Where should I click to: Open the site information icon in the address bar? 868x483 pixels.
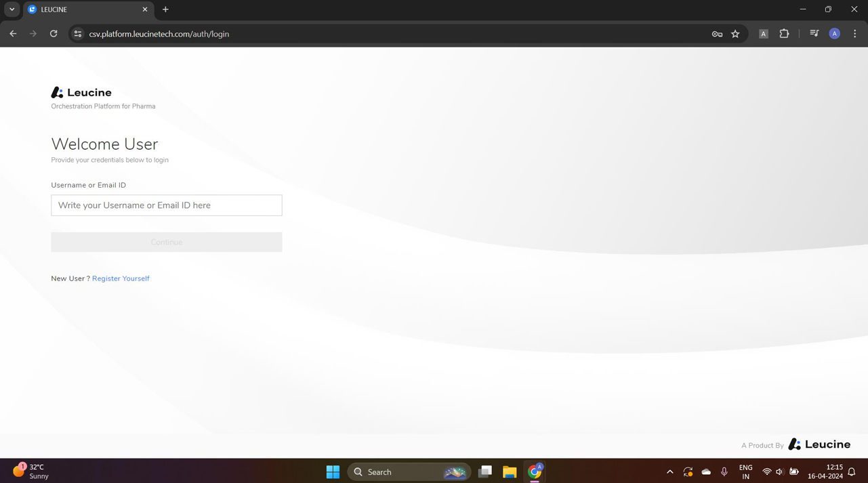click(x=77, y=33)
